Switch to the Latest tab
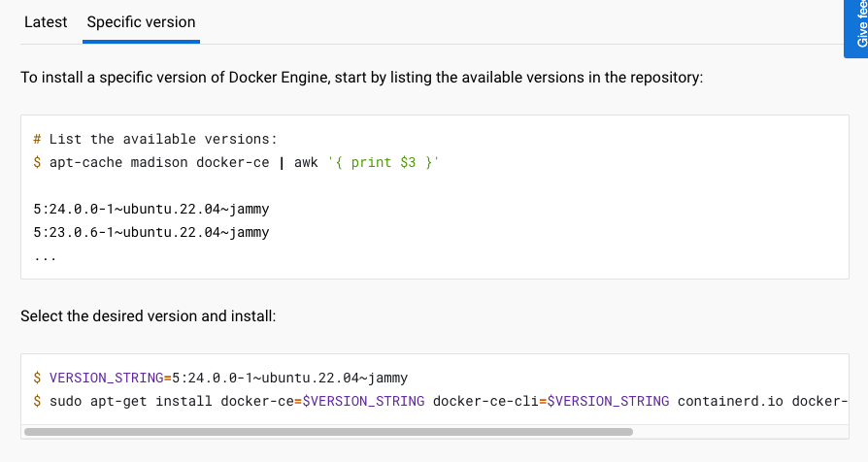This screenshot has height=462, width=868. click(46, 22)
